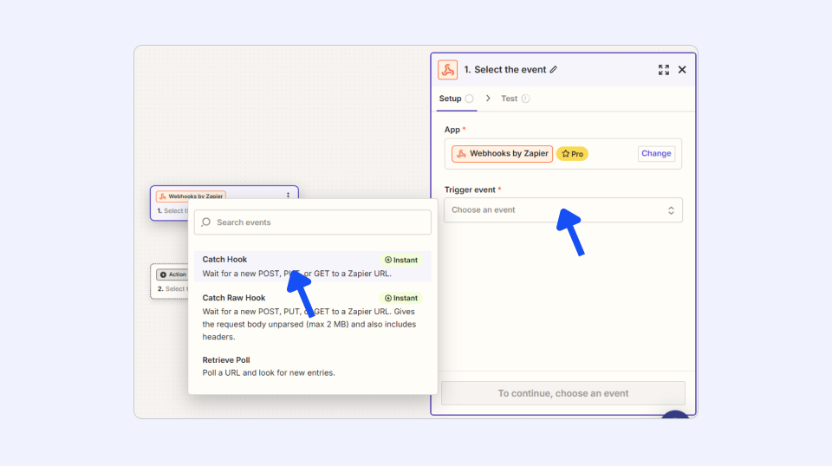Viewport: 834px width, 466px height.
Task: Open the Webhooks step three-dot menu
Action: pyautogui.click(x=288, y=196)
